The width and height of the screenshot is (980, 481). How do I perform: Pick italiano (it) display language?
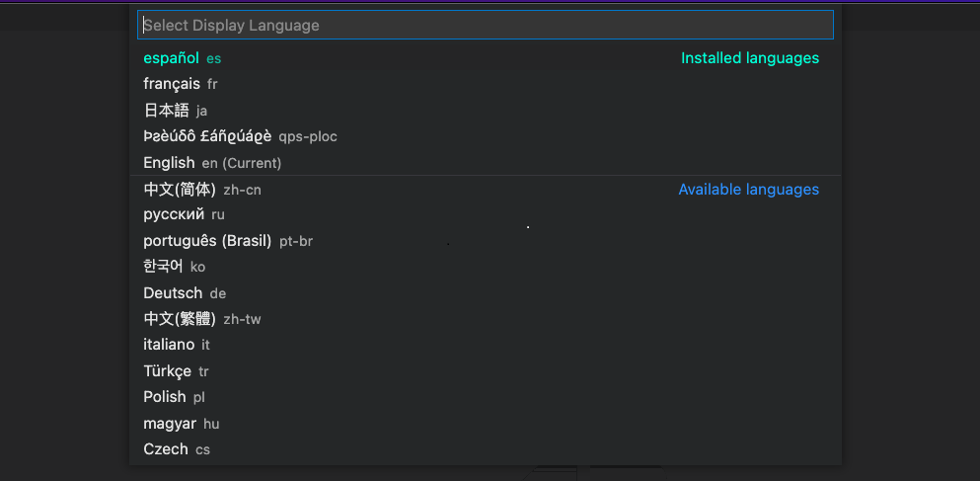(169, 345)
